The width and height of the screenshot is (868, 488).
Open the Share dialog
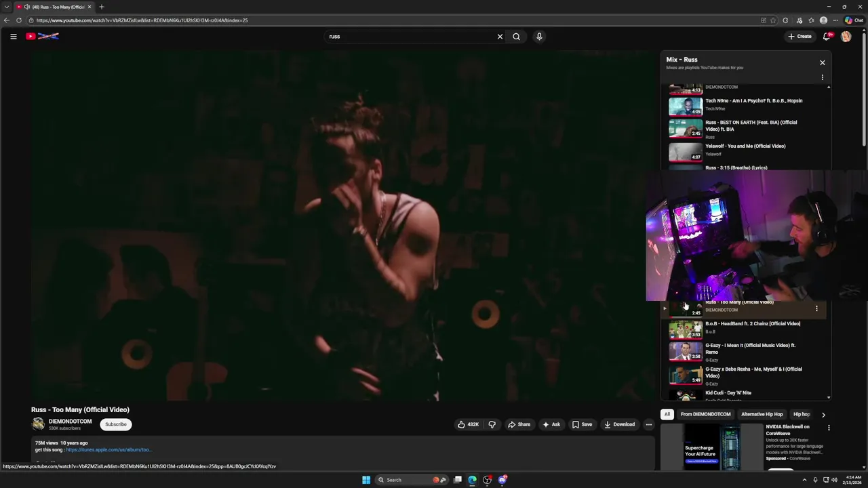[x=519, y=424]
